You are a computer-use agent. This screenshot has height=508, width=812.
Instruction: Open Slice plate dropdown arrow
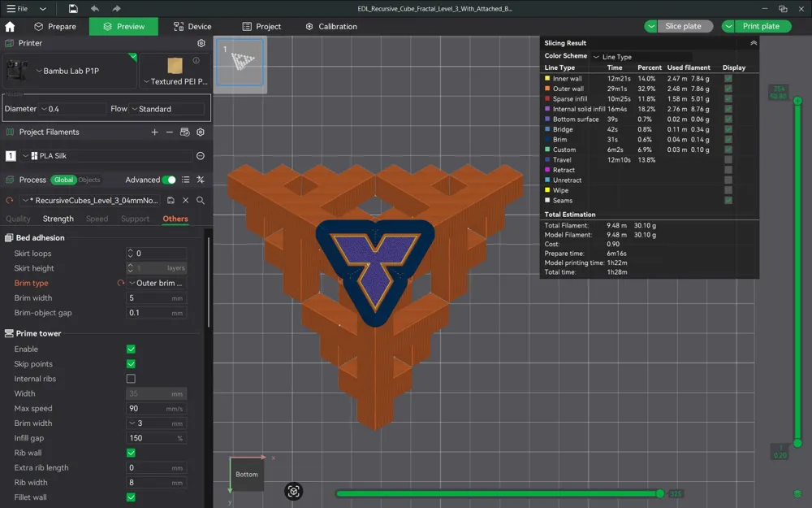click(x=651, y=27)
